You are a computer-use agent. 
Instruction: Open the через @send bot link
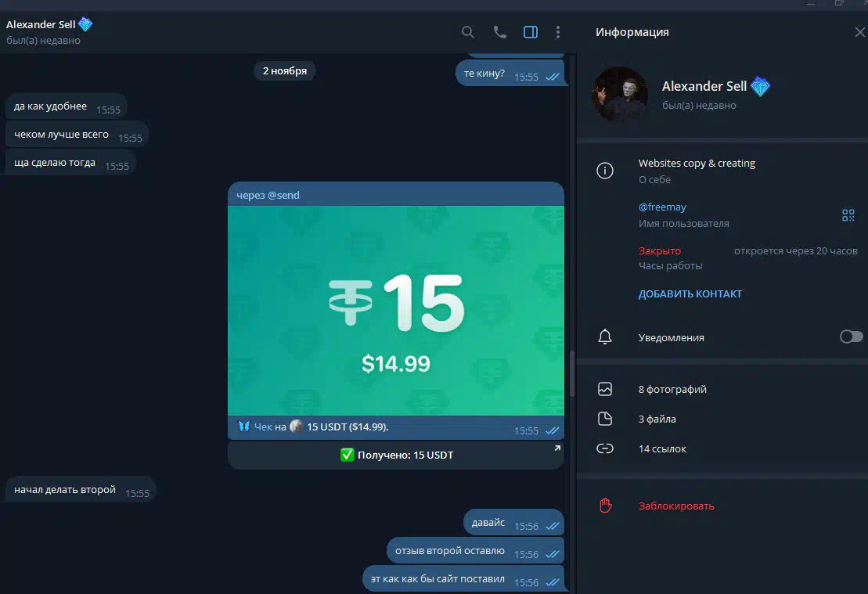tap(268, 195)
